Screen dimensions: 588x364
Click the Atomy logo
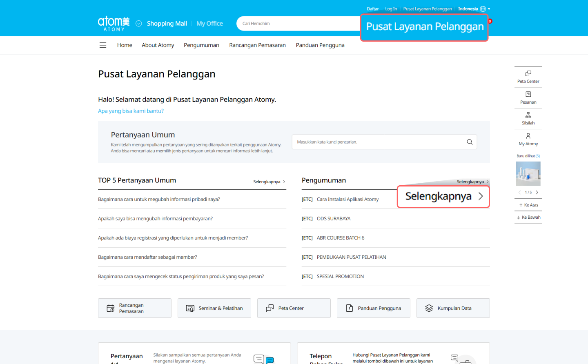point(114,24)
